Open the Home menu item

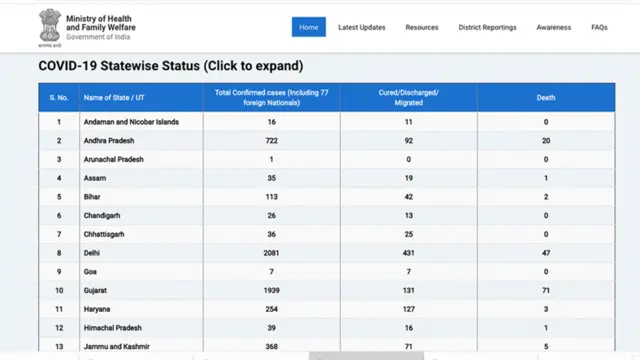(309, 27)
